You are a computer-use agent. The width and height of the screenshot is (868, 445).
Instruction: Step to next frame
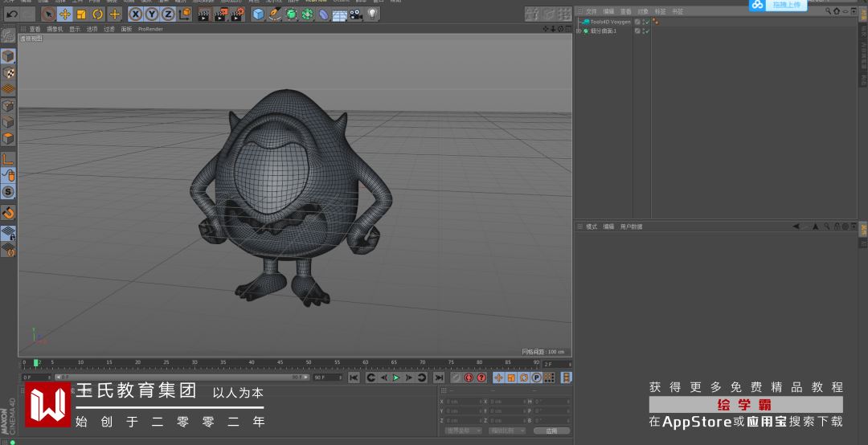pyautogui.click(x=409, y=378)
